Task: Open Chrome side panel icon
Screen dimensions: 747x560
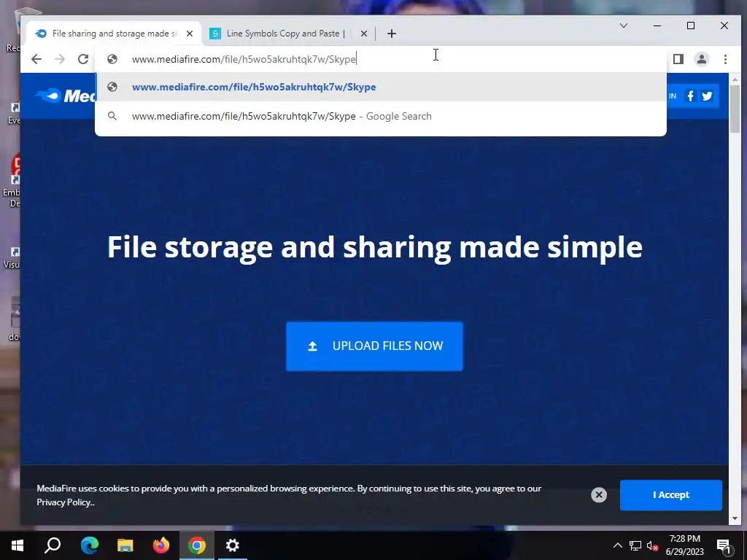Action: [678, 59]
